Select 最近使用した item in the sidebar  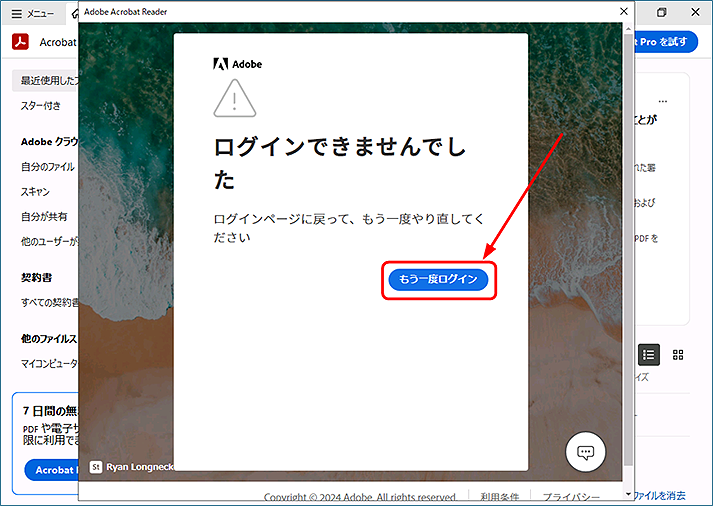tap(45, 81)
